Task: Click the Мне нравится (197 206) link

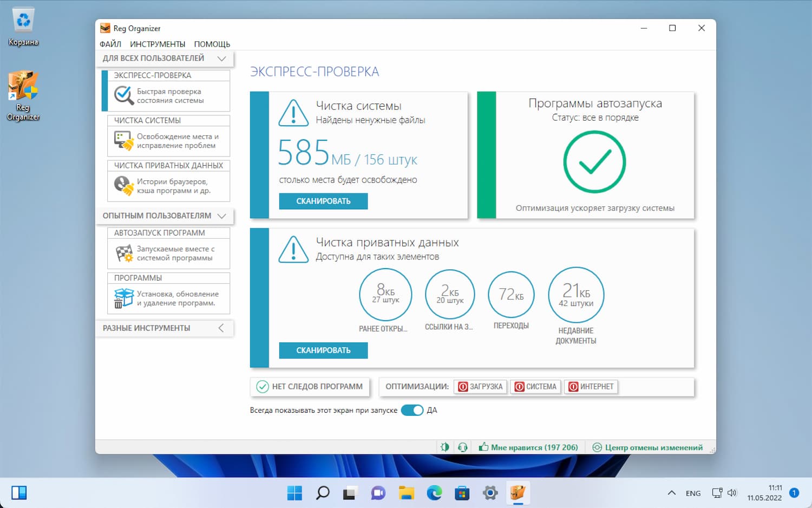Action: (x=528, y=447)
